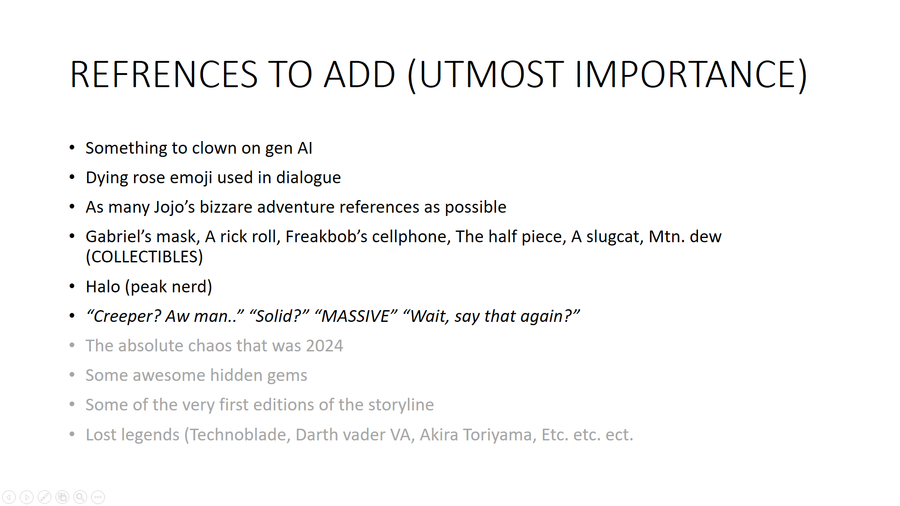Go to the previous slide using arrow icon
The width and height of the screenshot is (900, 506).
pyautogui.click(x=9, y=497)
